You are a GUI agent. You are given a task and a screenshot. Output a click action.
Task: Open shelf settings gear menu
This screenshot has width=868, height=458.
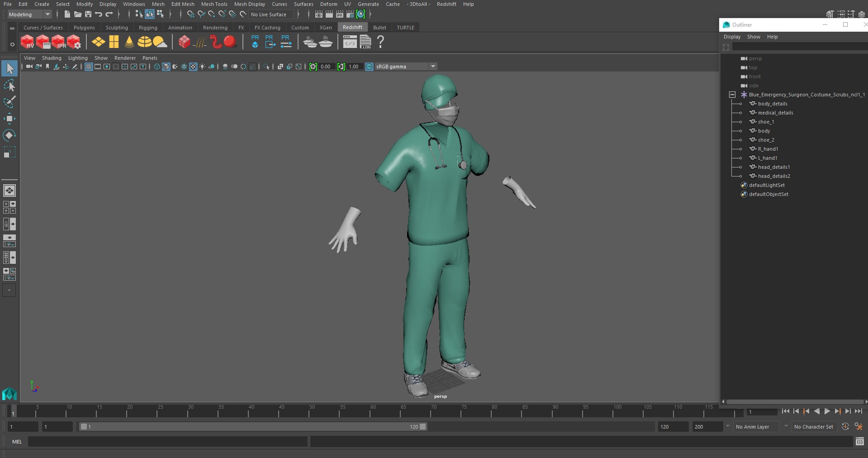pos(12,44)
